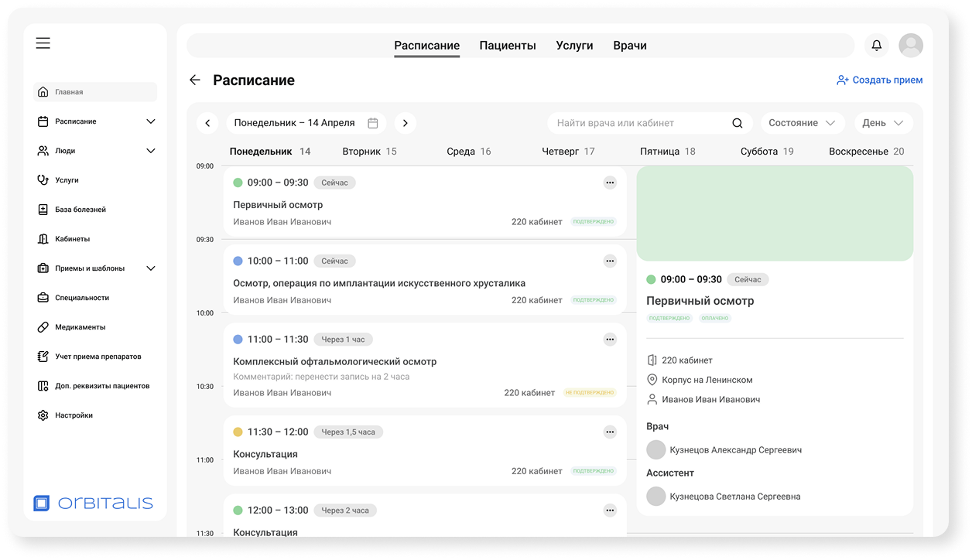Open База болезней label in the sidebar
972x560 pixels.
coord(80,210)
